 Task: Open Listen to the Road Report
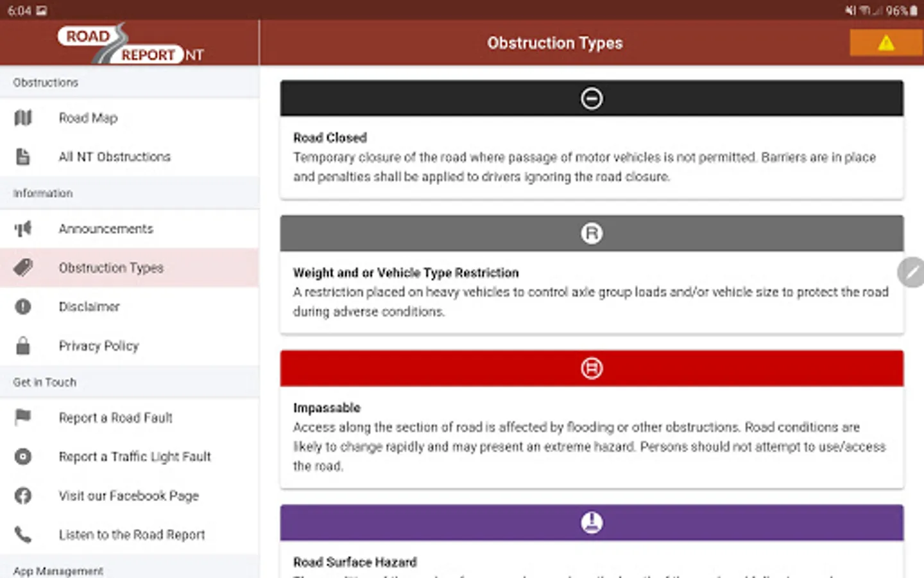(x=132, y=534)
